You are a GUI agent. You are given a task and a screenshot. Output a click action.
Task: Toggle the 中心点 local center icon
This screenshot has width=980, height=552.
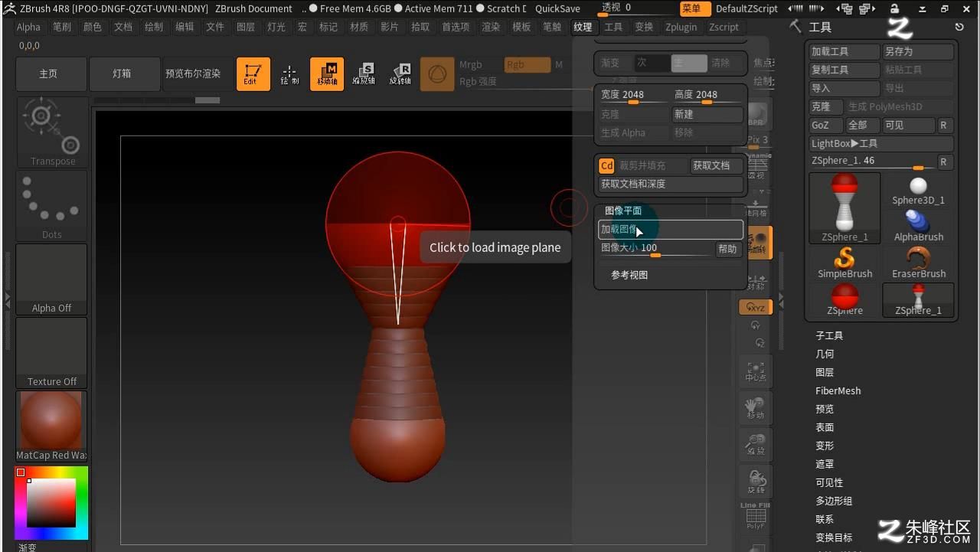click(756, 371)
